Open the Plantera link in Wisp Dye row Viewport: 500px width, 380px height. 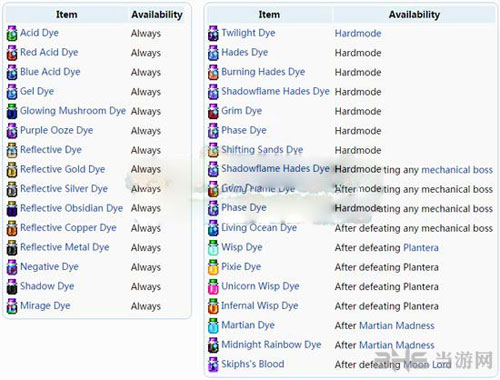pos(421,248)
